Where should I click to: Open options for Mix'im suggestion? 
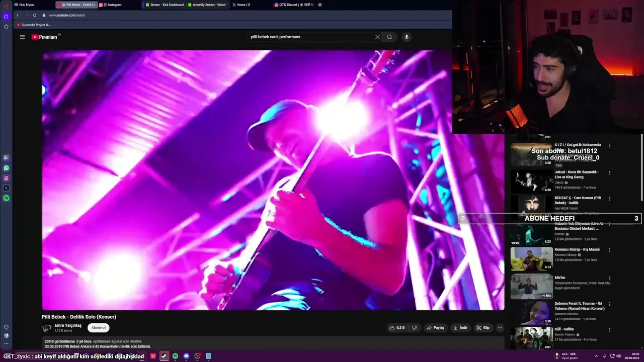(609, 278)
